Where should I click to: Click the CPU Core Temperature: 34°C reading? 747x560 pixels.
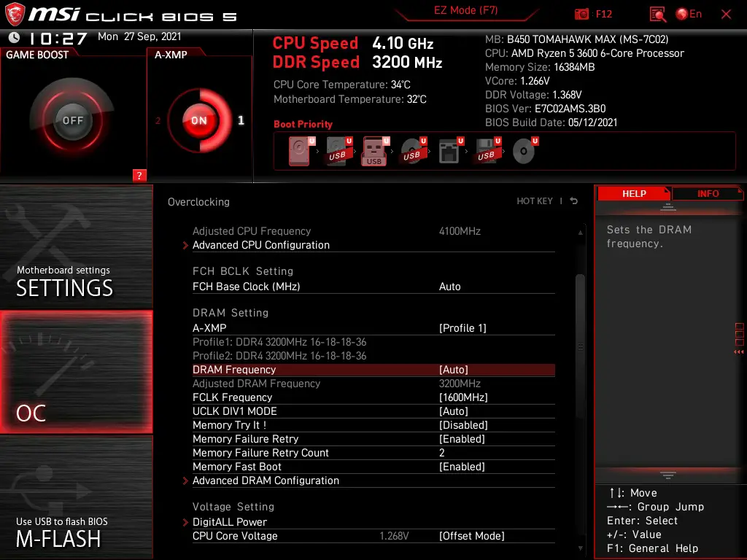[x=341, y=85]
